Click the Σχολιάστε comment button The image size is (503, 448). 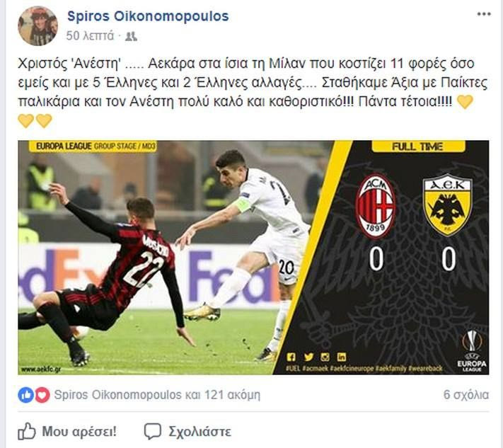click(187, 431)
